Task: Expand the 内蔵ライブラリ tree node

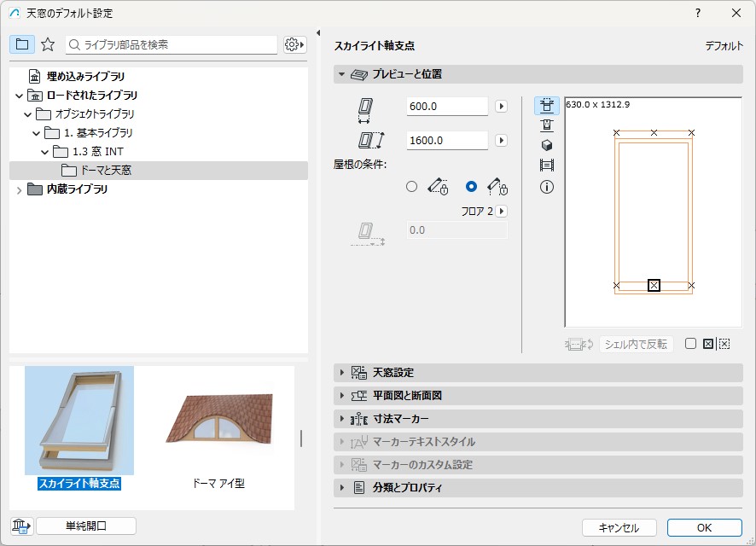Action: click(x=19, y=189)
